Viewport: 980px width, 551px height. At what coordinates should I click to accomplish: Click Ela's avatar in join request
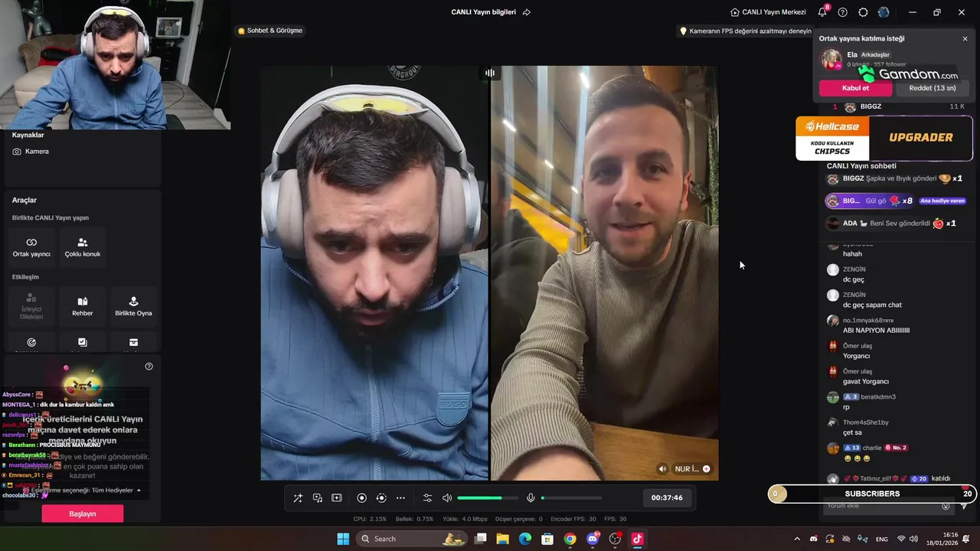831,58
